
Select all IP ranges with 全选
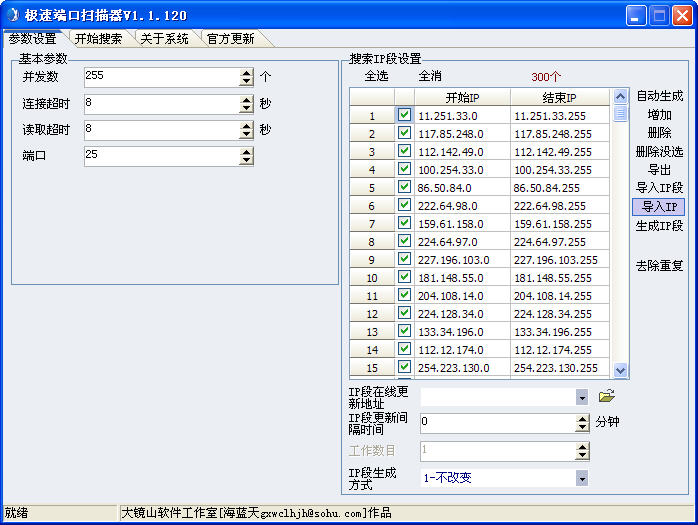click(376, 76)
